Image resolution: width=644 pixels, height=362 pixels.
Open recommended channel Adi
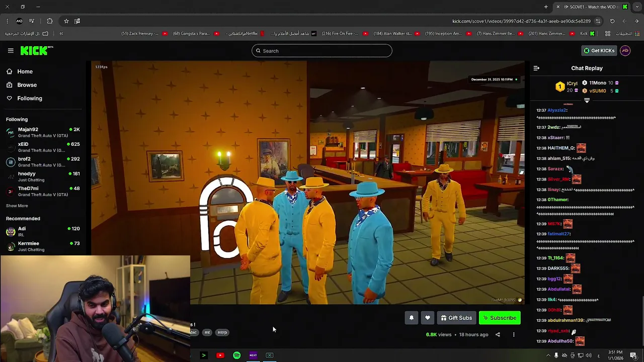pyautogui.click(x=43, y=231)
